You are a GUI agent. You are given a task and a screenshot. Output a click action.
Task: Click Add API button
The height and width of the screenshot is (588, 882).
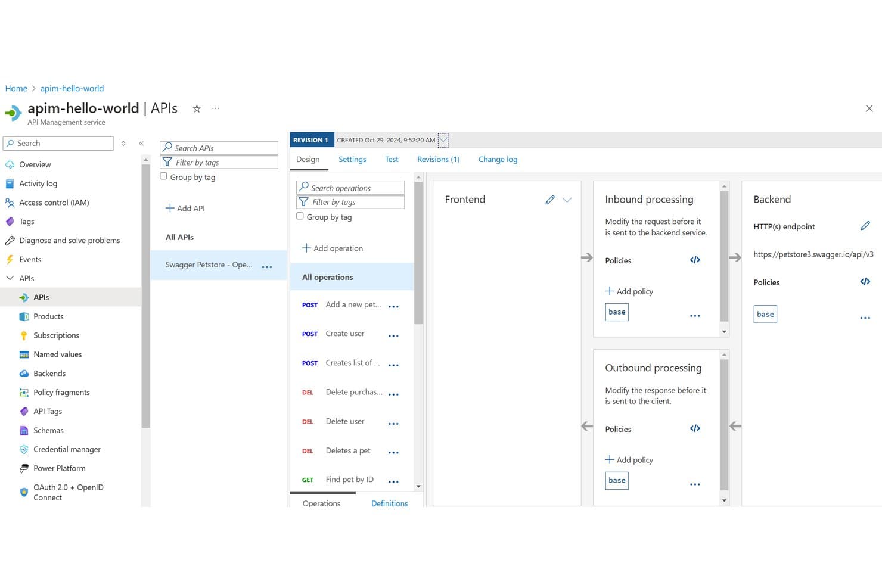click(x=185, y=208)
